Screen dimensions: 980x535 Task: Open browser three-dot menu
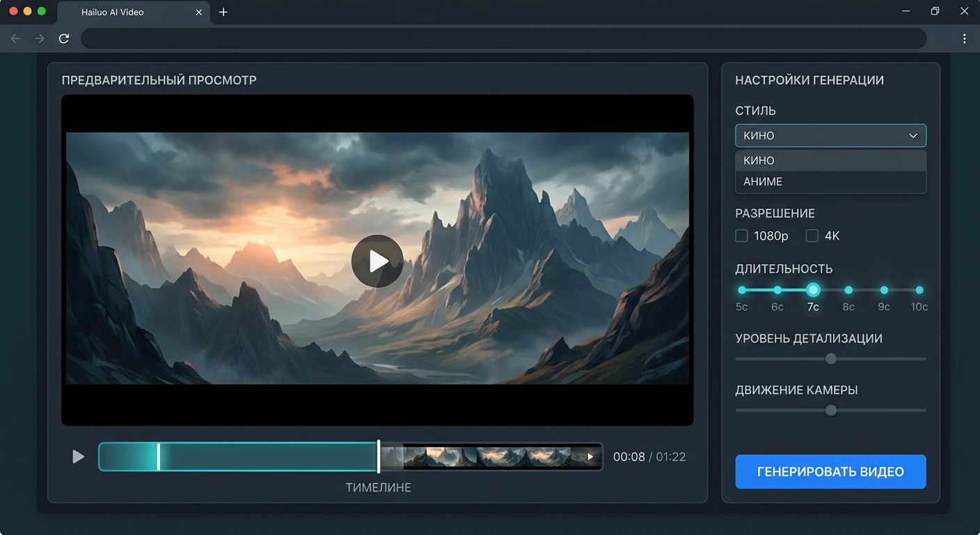click(x=965, y=38)
